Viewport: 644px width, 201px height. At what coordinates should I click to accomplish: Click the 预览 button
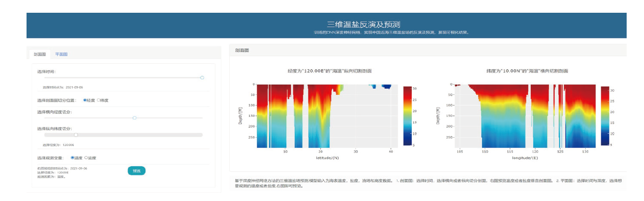point(136,170)
